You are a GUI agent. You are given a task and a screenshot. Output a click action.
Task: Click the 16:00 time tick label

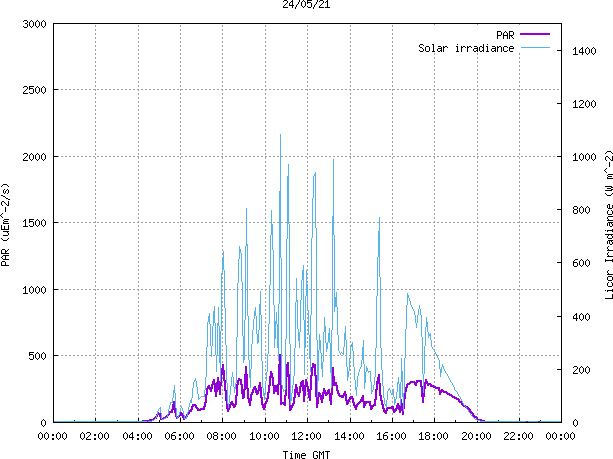391,436
